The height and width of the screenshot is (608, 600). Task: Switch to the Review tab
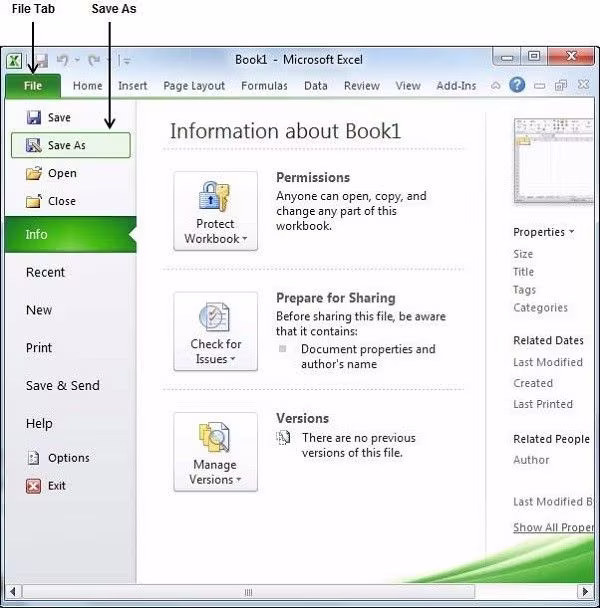tap(362, 86)
